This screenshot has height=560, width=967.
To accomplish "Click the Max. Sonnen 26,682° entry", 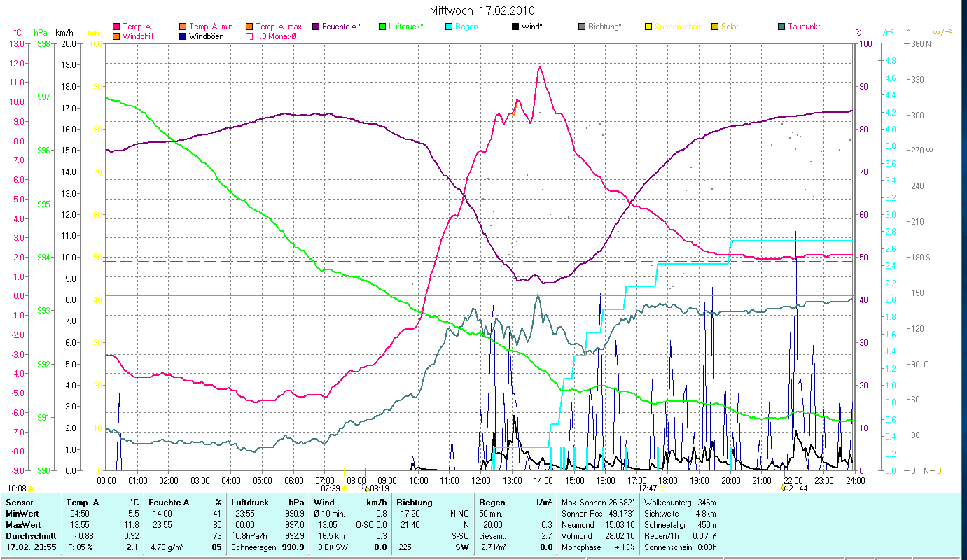I will point(598,503).
